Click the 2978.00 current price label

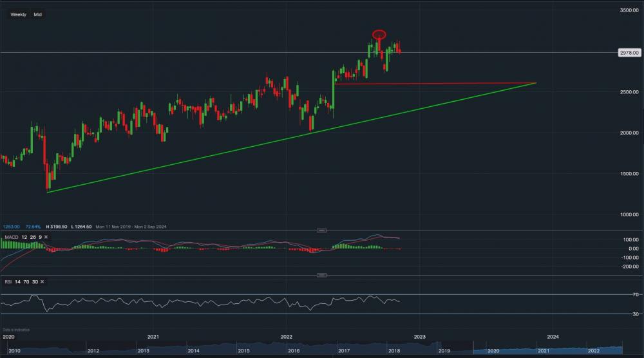[x=627, y=53]
